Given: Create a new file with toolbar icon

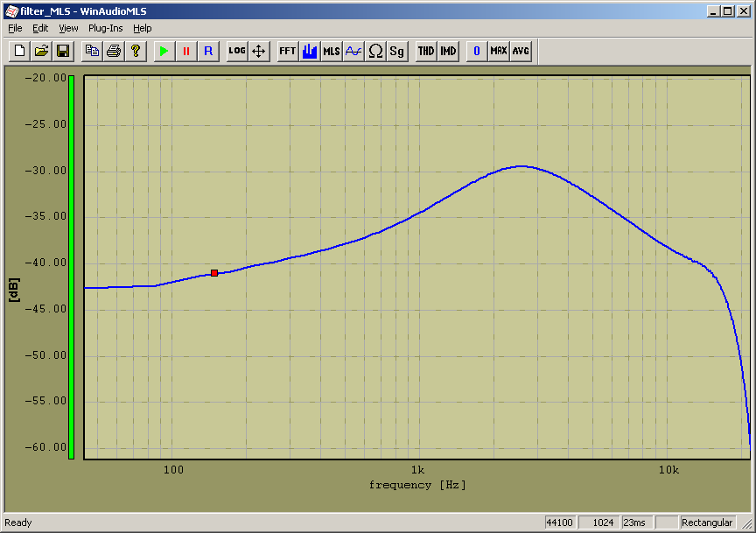Looking at the screenshot, I should [x=20, y=51].
